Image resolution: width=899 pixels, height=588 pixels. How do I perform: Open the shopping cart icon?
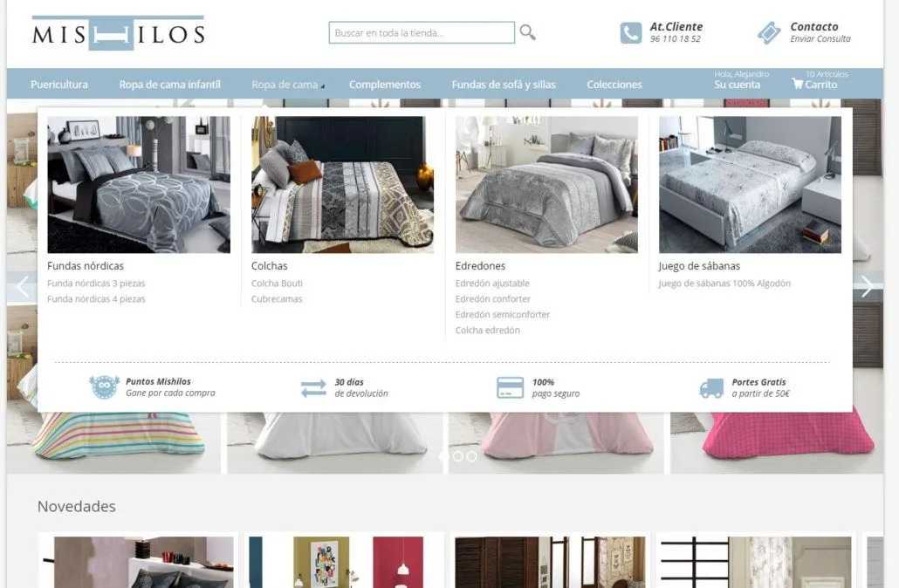tap(797, 84)
